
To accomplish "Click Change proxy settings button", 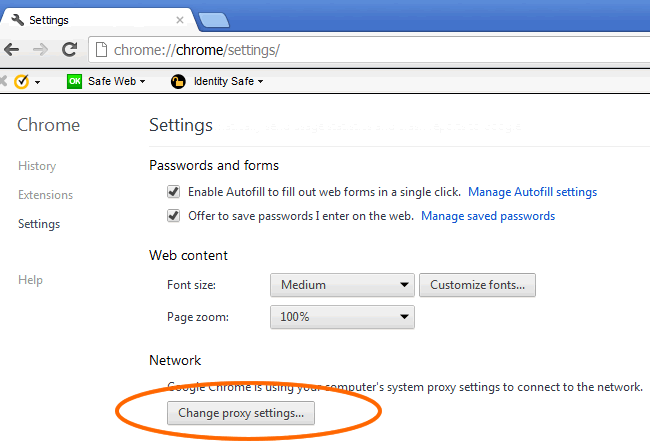I will [x=241, y=413].
